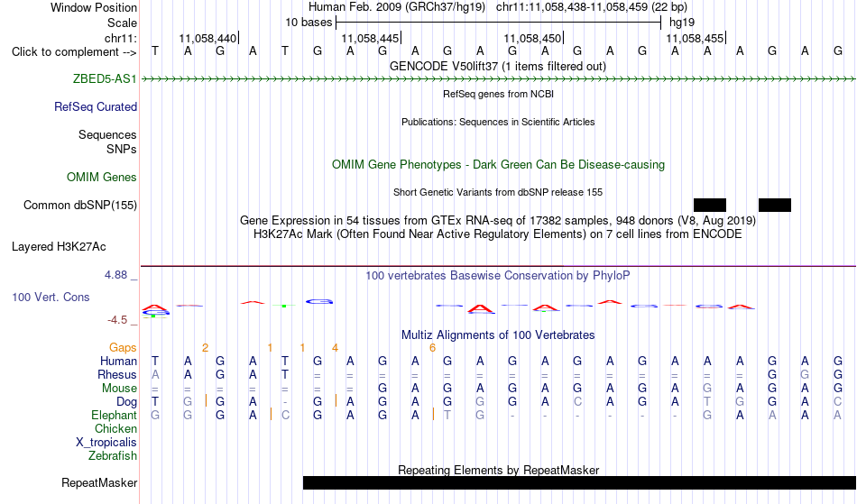The image size is (857, 504).
Task: Select the X_tropicalis species row label
Action: click(106, 443)
